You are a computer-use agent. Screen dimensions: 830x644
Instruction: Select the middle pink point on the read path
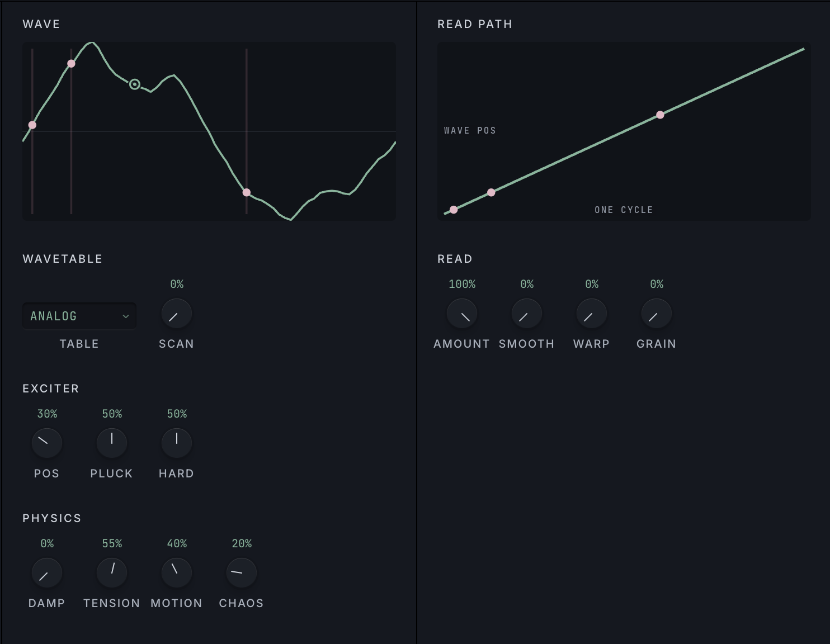tap(491, 192)
